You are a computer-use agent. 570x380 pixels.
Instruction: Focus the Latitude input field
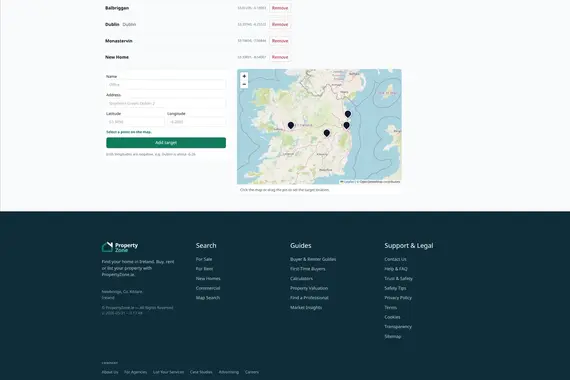135,122
